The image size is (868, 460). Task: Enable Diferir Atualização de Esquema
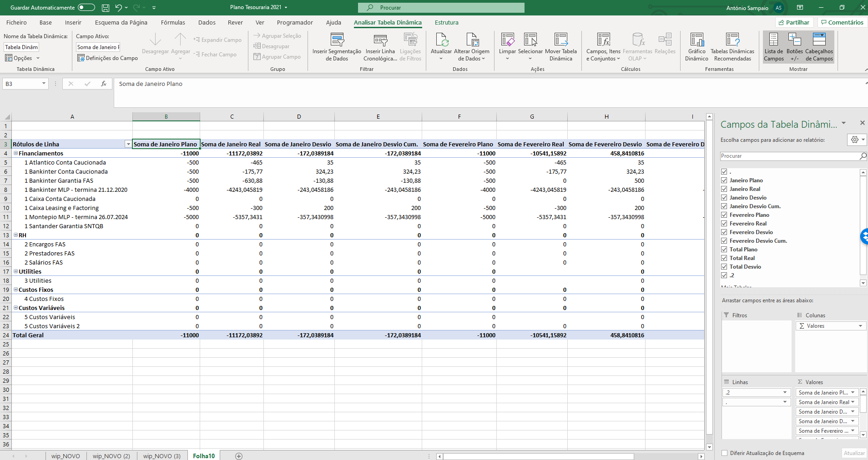[724, 453]
